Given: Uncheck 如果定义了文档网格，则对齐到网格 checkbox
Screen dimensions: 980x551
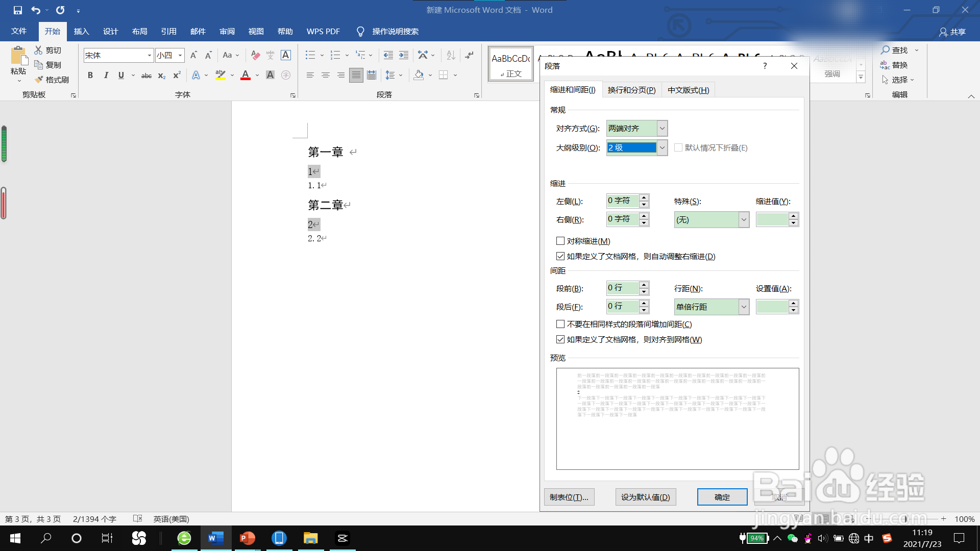Looking at the screenshot, I should tap(560, 339).
